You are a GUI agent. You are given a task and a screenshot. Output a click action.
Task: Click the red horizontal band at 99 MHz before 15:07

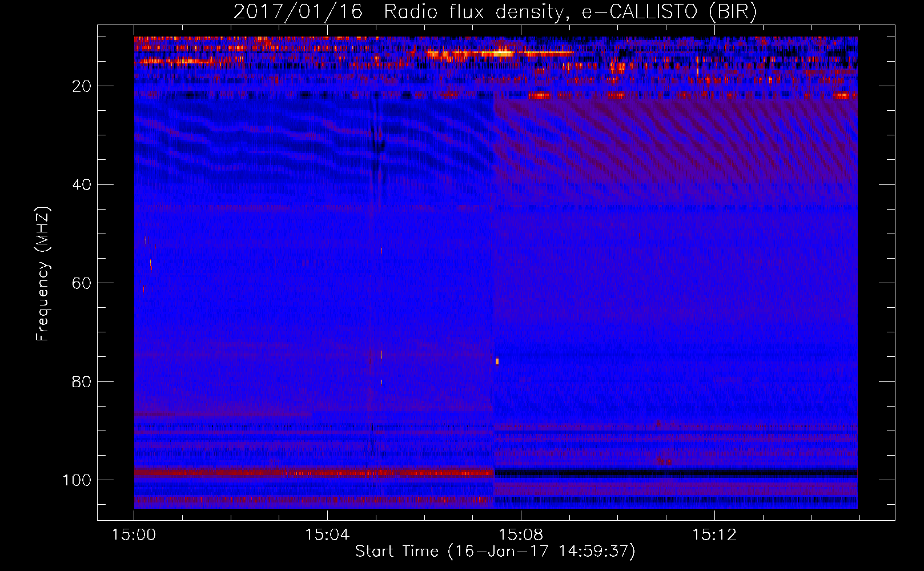coord(314,473)
